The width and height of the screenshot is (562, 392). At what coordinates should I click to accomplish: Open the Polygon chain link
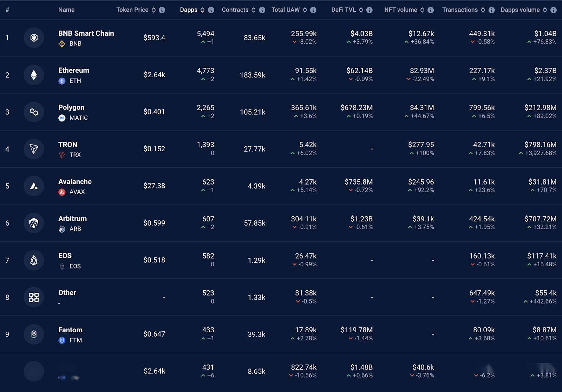point(71,107)
